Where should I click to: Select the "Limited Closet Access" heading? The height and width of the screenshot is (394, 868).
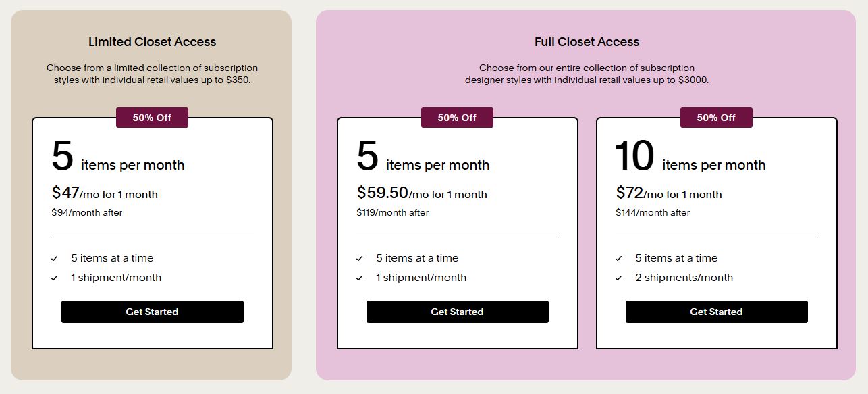click(x=152, y=41)
